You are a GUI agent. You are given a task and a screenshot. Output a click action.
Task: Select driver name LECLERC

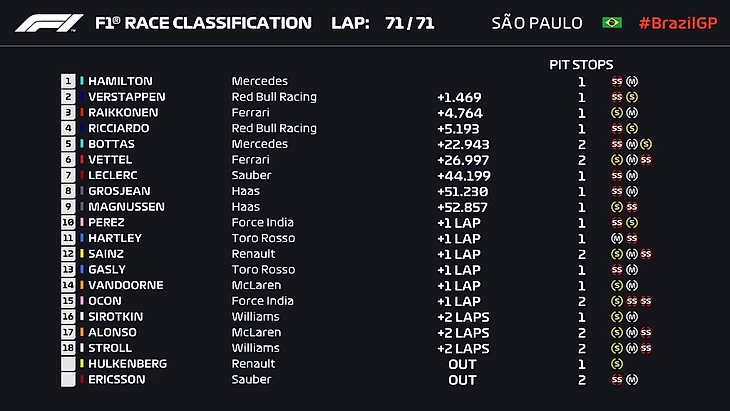click(114, 175)
